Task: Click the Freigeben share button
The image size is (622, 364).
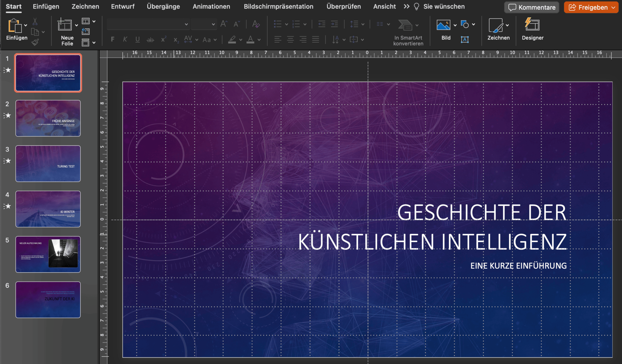Action: point(588,7)
